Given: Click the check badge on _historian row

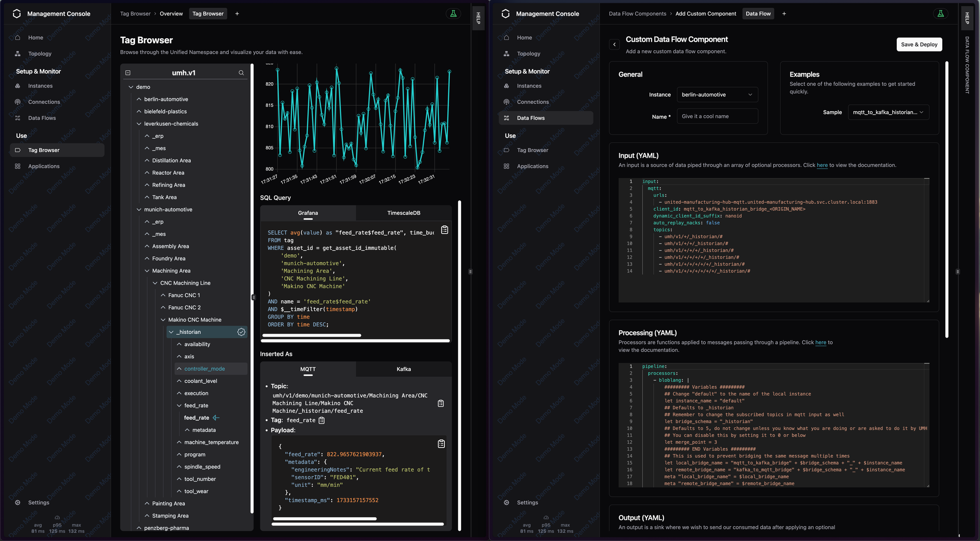Looking at the screenshot, I should click(241, 332).
